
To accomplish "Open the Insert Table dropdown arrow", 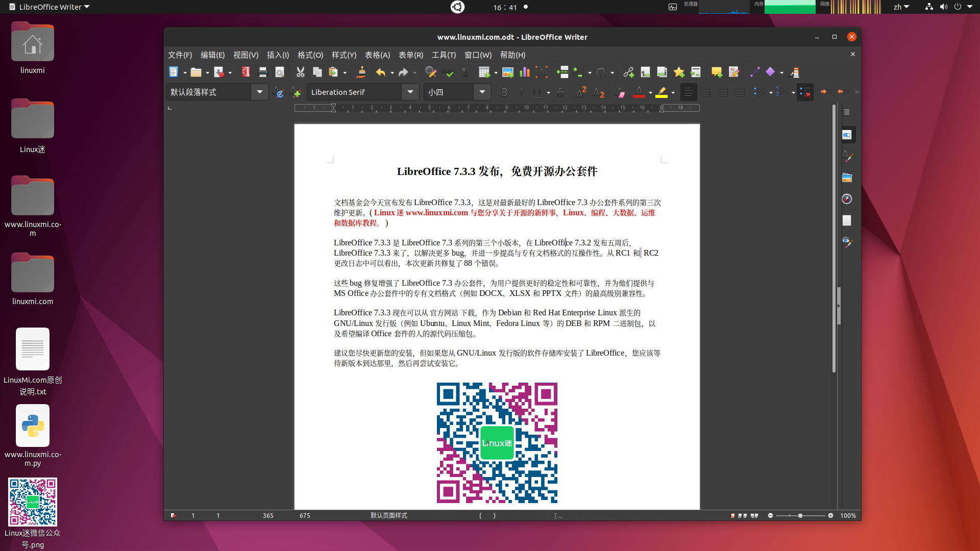I will 496,73.
